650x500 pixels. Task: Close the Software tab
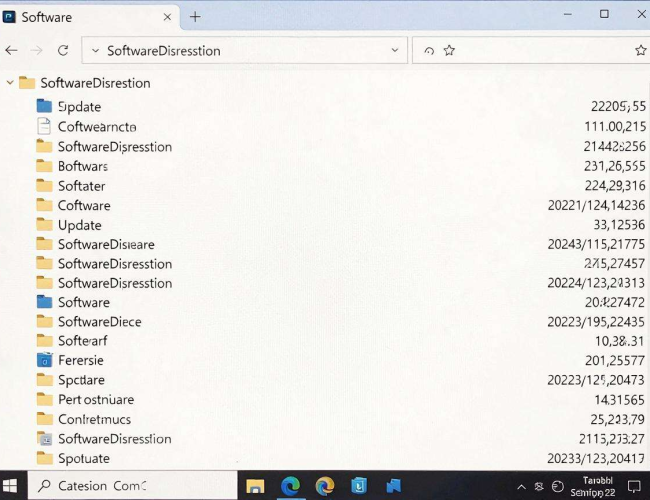(x=167, y=17)
